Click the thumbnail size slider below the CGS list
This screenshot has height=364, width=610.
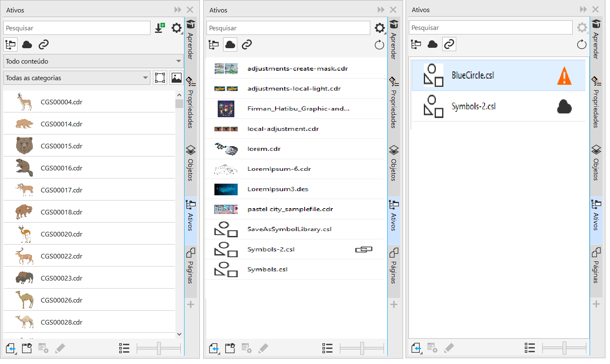point(159,348)
